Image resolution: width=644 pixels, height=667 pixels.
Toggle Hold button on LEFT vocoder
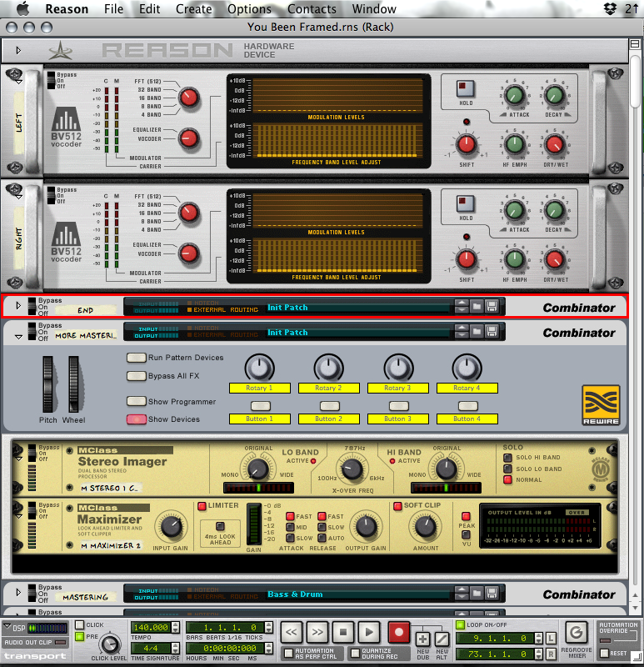pyautogui.click(x=466, y=89)
